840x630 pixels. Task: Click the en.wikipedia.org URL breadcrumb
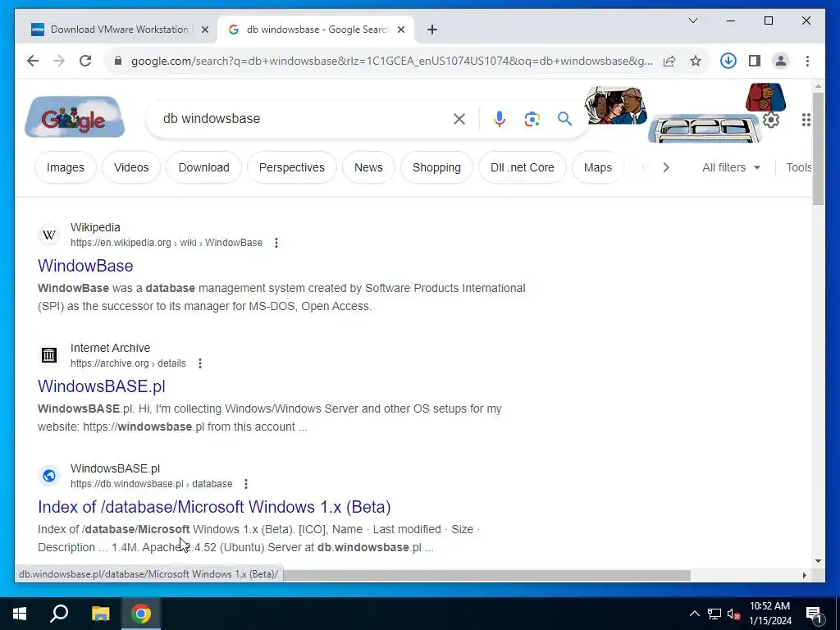point(167,243)
